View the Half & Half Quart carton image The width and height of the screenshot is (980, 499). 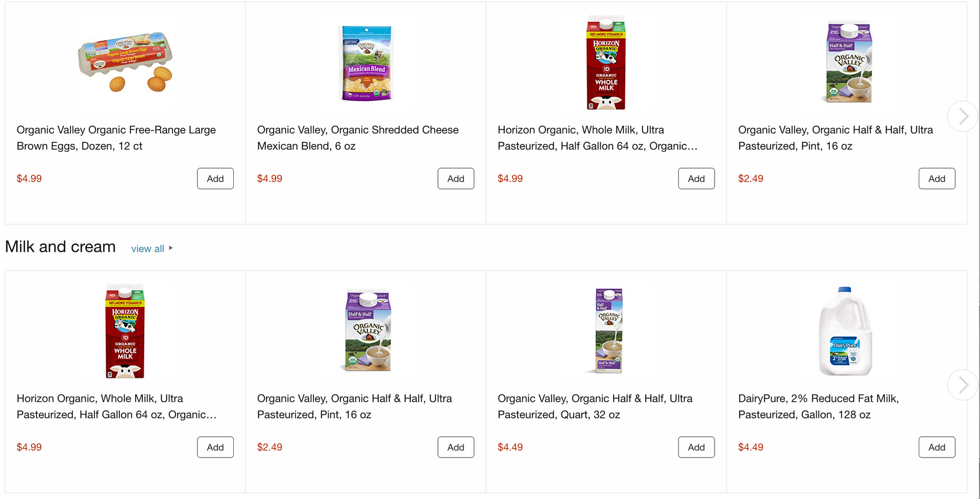coord(606,331)
